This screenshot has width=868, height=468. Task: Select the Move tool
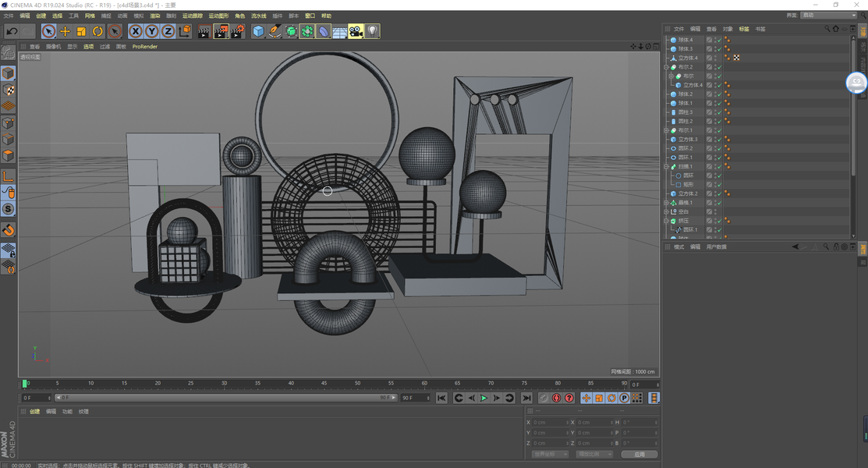(65, 31)
